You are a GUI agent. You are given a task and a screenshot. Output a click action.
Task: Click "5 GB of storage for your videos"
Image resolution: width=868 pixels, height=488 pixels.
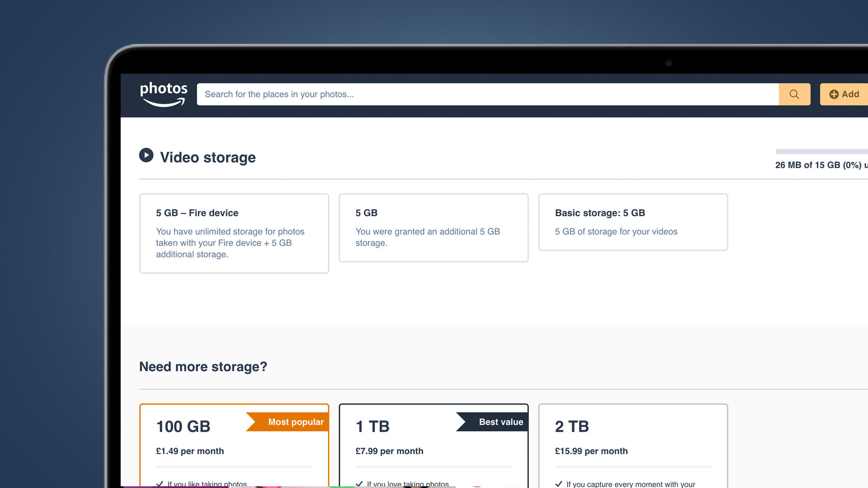pos(616,232)
